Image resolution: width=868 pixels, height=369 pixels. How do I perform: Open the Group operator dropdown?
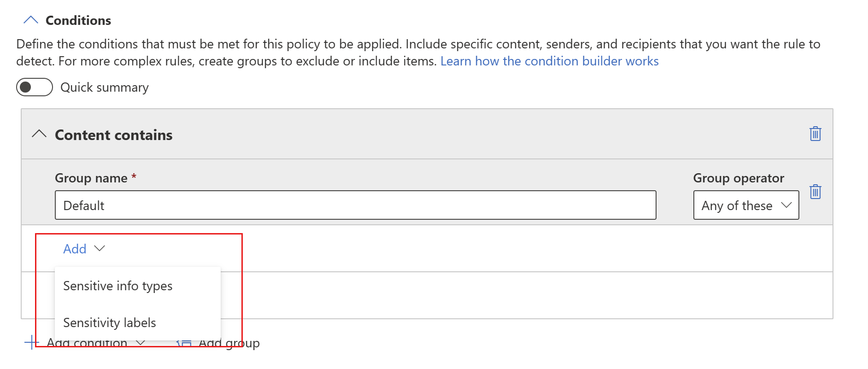[745, 205]
